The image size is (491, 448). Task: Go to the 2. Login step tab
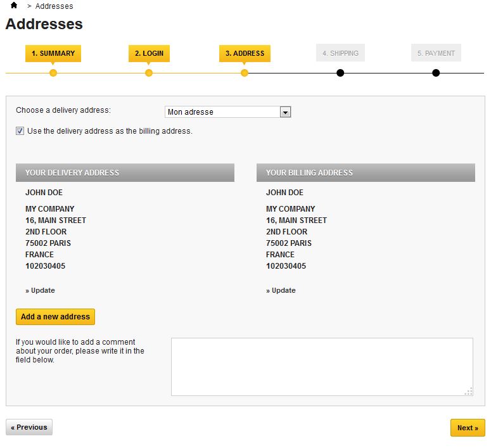[149, 53]
